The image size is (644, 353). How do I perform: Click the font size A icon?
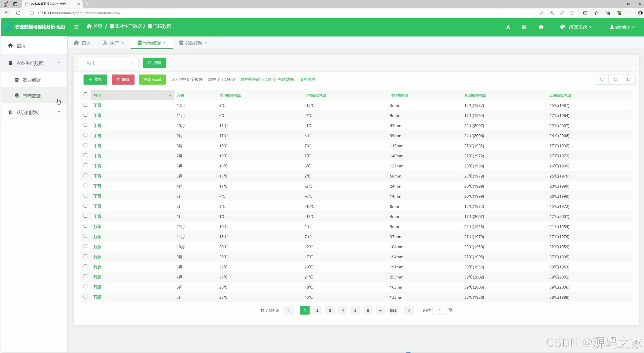click(508, 27)
